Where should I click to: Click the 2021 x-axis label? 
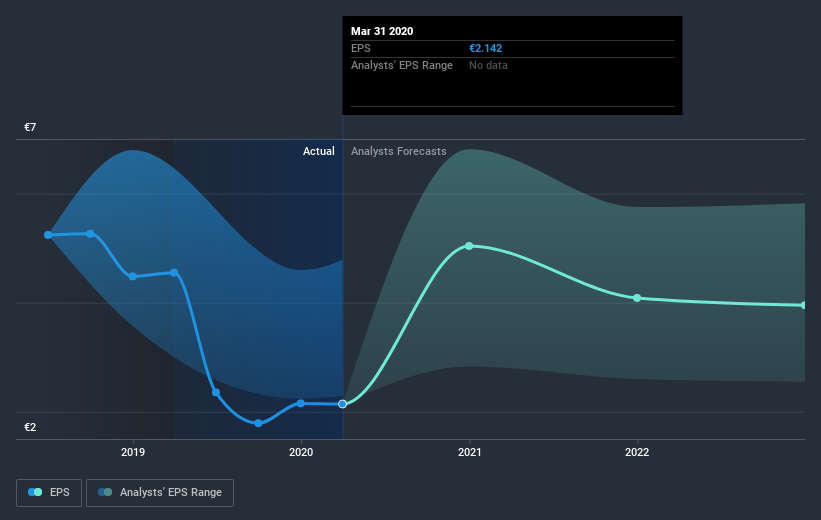click(x=470, y=452)
